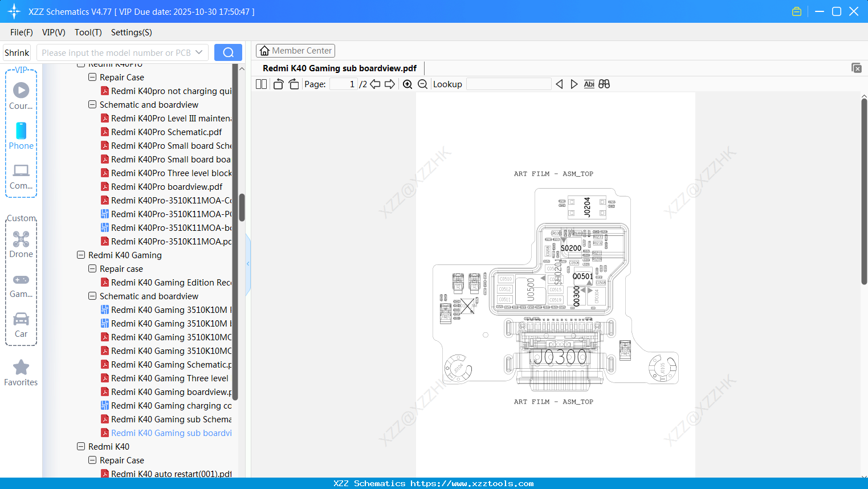Click the home icon in Member Center
The width and height of the screenshot is (868, 489).
point(264,51)
